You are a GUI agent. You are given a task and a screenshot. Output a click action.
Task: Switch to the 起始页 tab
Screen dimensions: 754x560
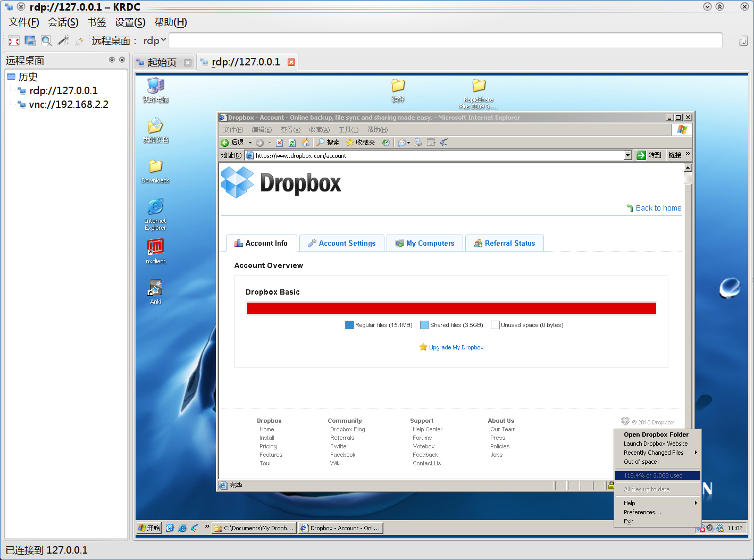[162, 62]
